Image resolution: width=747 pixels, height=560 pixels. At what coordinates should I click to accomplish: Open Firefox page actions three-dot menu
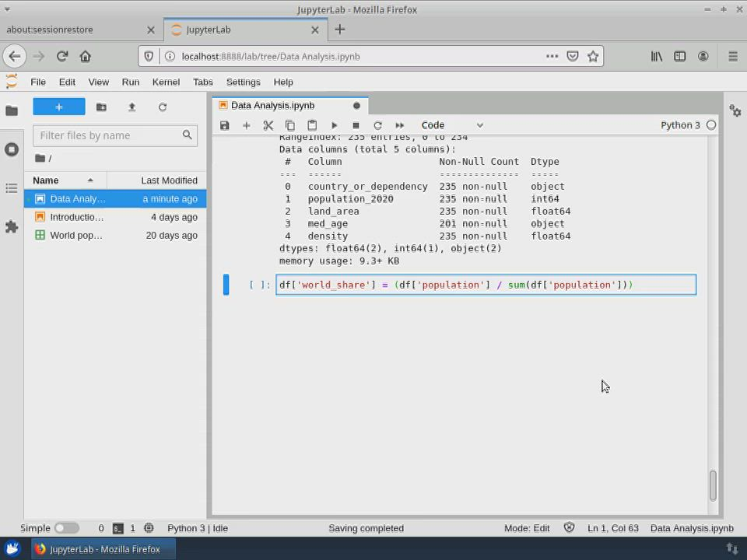tap(552, 56)
